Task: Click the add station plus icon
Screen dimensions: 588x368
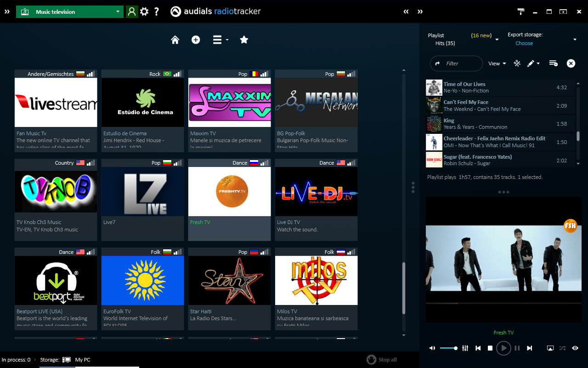Action: click(x=196, y=40)
